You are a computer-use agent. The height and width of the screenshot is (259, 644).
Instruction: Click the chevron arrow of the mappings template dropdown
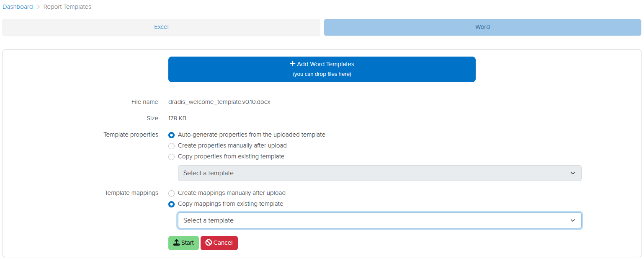point(573,220)
